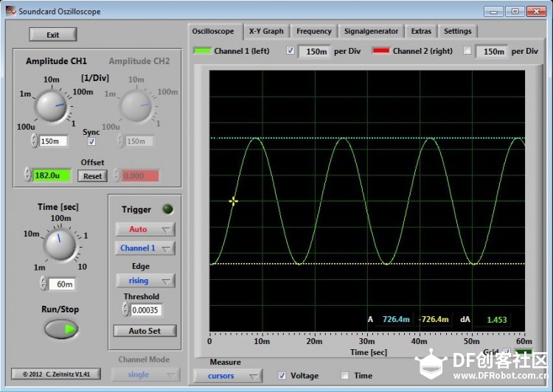553x392 pixels.
Task: Click the offset Reset button
Action: tap(92, 176)
